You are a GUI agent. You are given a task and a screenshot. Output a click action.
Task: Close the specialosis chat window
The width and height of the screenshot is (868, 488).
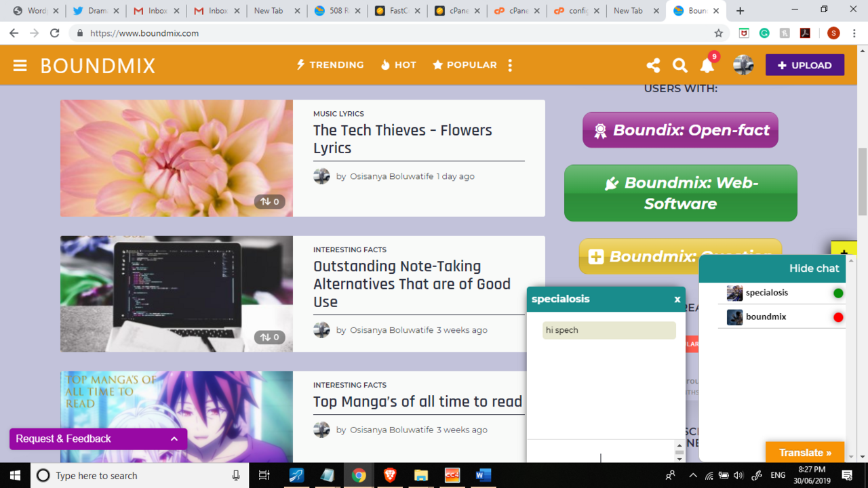pyautogui.click(x=677, y=299)
